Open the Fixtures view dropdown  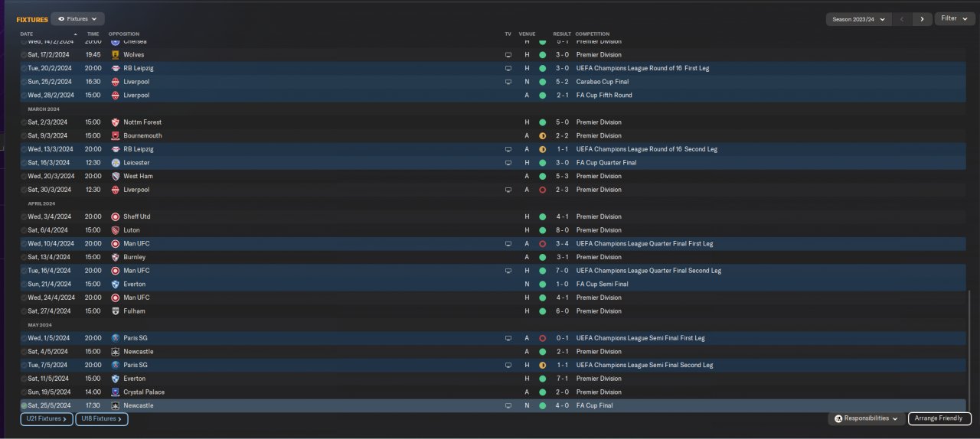pos(77,18)
